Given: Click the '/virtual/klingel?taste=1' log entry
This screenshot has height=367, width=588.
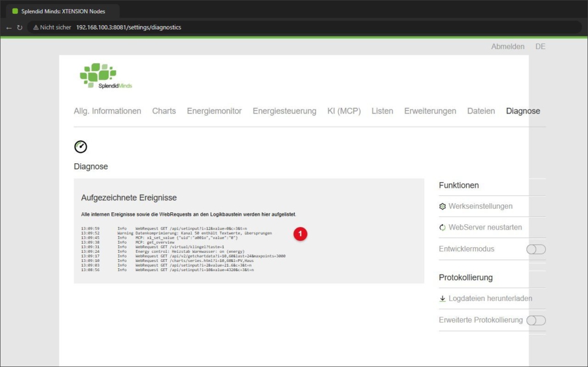Looking at the screenshot, I should coord(152,247).
